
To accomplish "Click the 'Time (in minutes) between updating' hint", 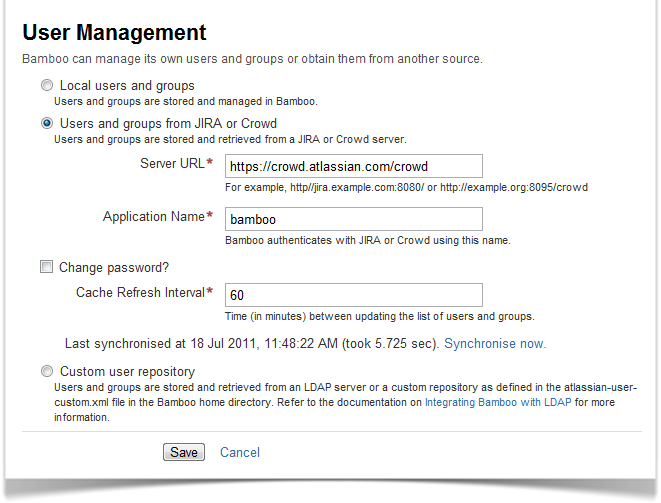I will pos(379,316).
